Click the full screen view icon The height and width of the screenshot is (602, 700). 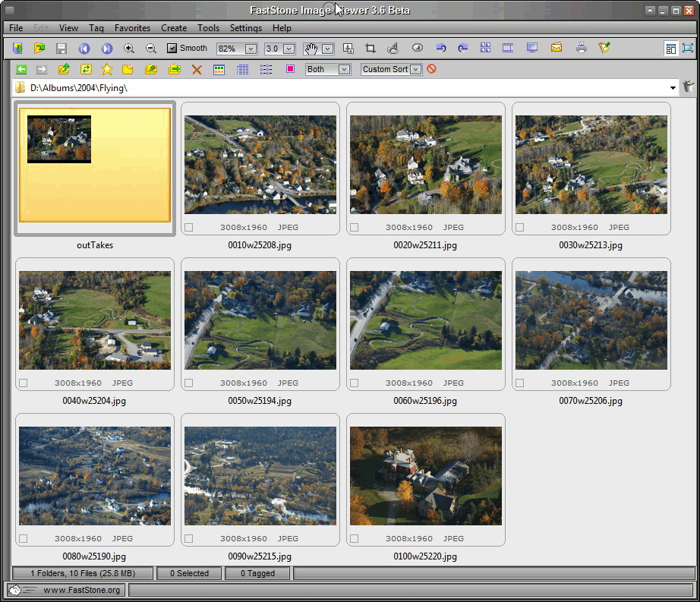click(688, 48)
